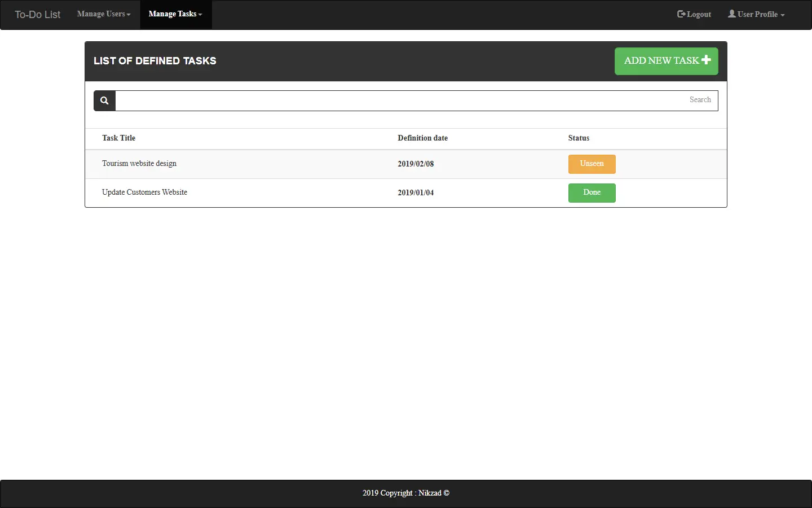
Task: Toggle the Unseen status button
Action: 592,164
